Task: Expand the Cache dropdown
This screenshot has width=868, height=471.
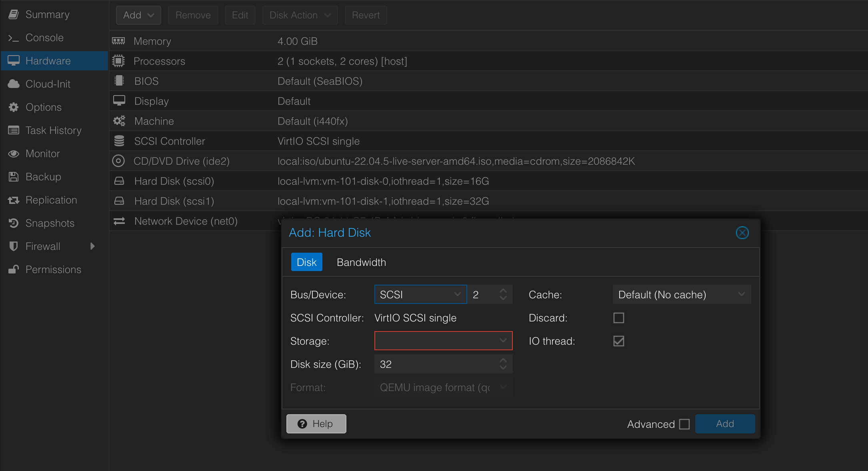Action: [x=681, y=295]
